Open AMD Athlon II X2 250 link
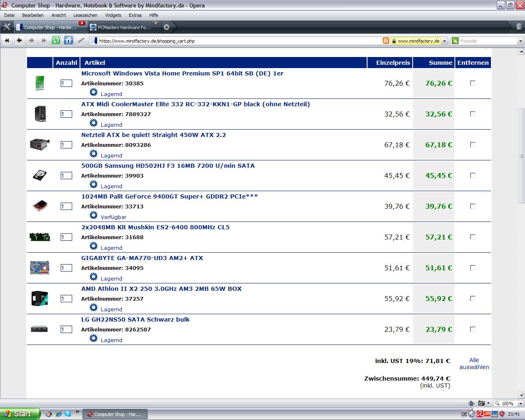Viewport: 525px width, 420px height. (x=161, y=289)
